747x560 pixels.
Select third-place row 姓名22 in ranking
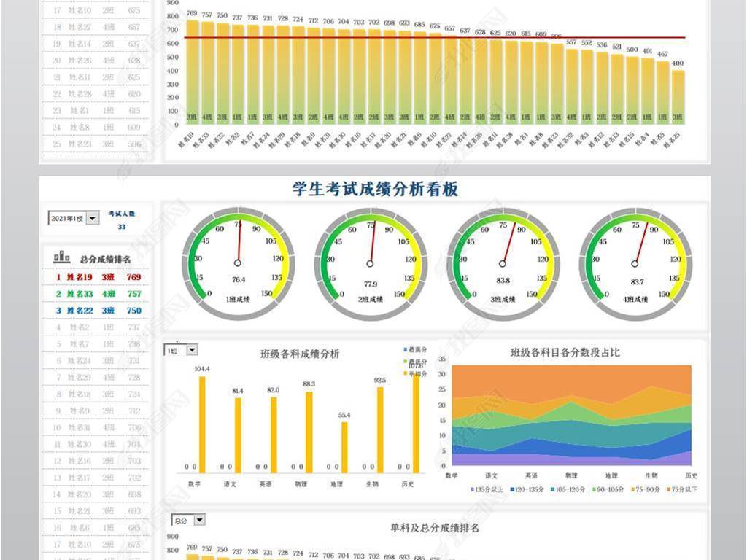tap(96, 311)
